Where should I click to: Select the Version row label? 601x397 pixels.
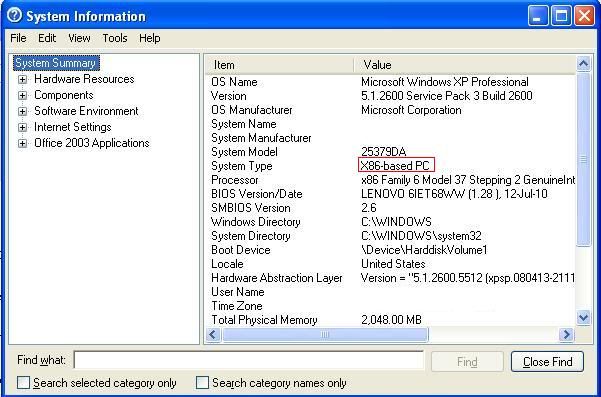pyautogui.click(x=228, y=96)
